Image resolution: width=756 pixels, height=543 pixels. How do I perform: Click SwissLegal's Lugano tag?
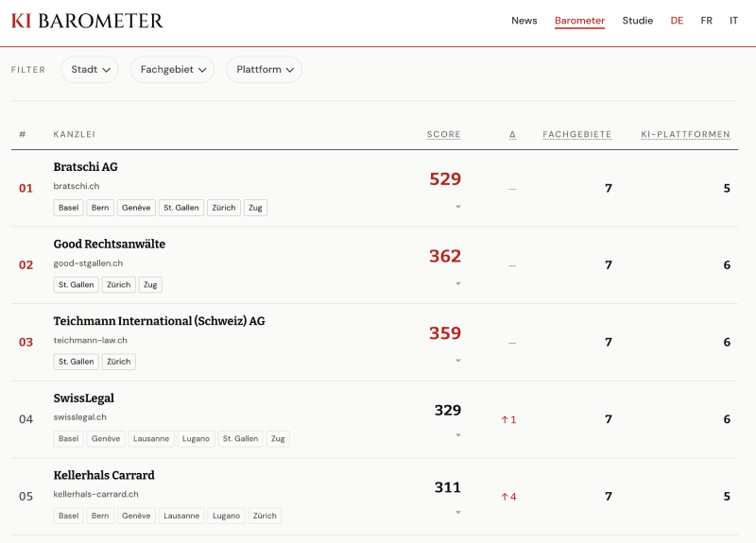point(196,439)
